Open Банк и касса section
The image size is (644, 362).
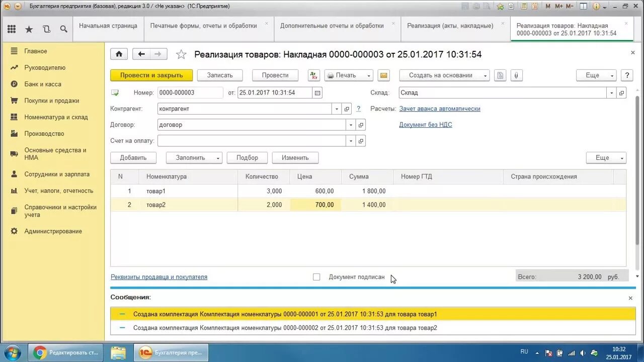pos(43,84)
